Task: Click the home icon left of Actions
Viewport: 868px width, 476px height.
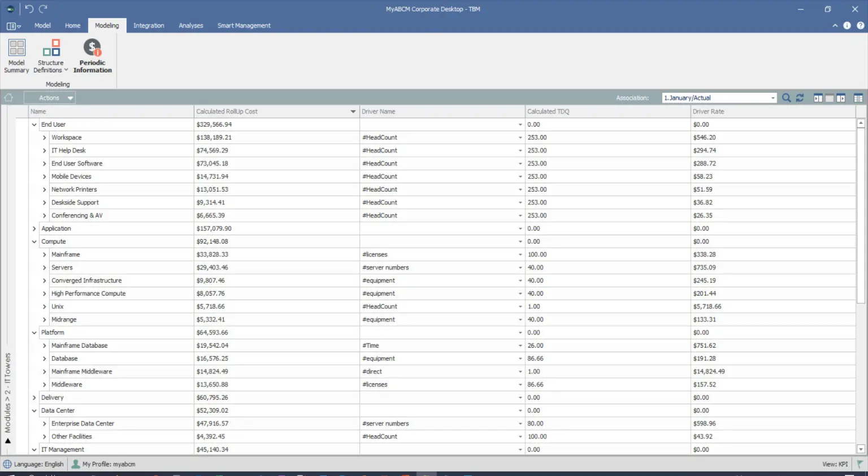Action: [x=8, y=98]
